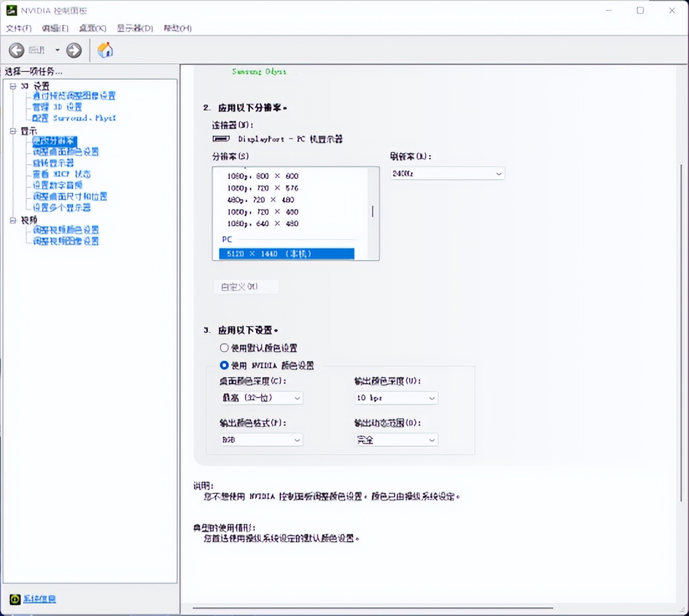Open the 帮助(H) menu
Image resolution: width=689 pixels, height=616 pixels.
point(177,28)
